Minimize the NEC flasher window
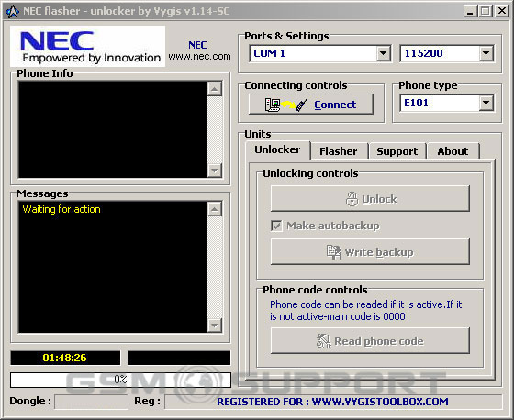This screenshot has height=420, width=514. (470, 12)
